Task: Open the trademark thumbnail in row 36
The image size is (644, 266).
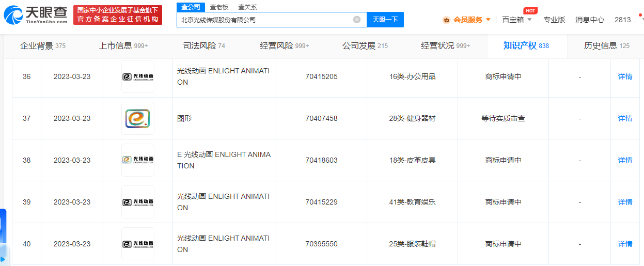Action: coord(138,76)
